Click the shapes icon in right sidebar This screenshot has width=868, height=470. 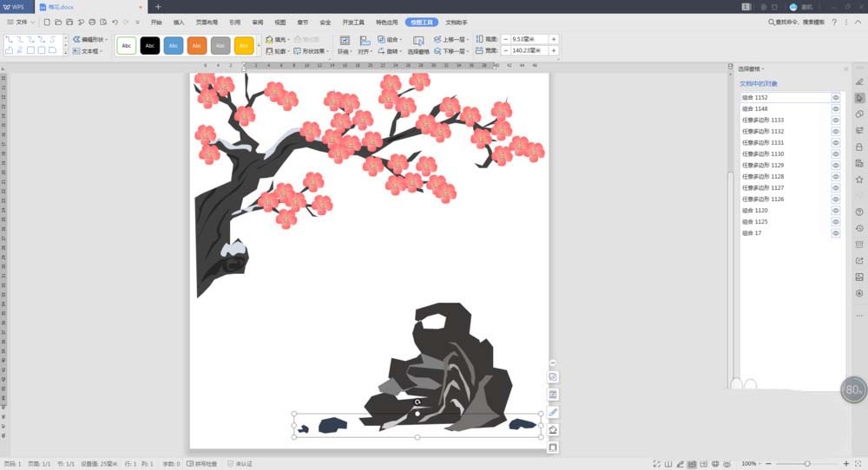(859, 114)
